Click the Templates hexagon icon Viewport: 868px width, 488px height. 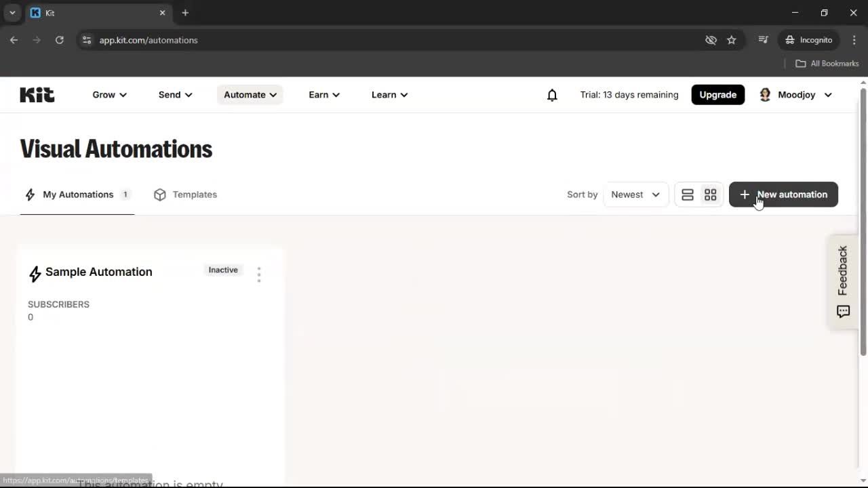[159, 195]
